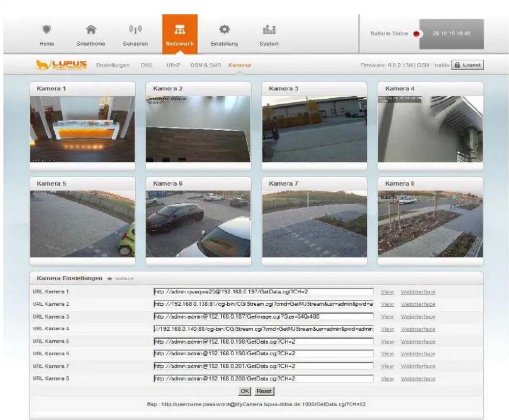This screenshot has height=420, width=509.
Task: Open the Kamera 5 video thumbnail
Action: [83, 224]
